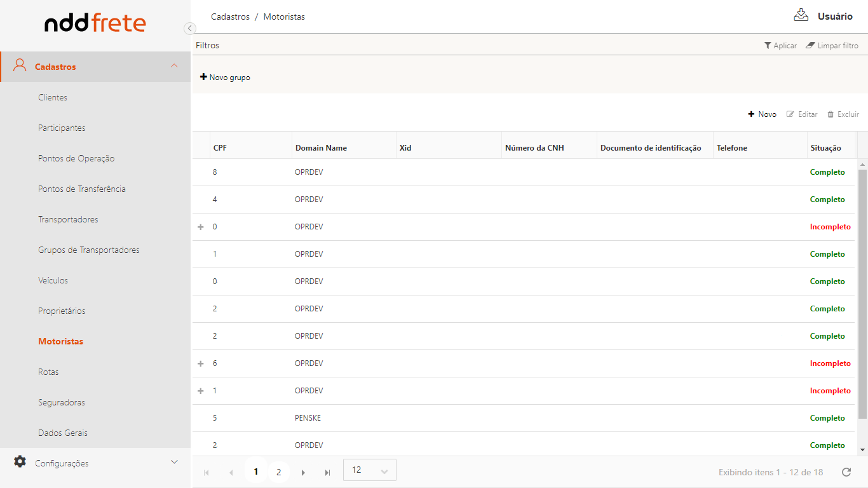This screenshot has height=488, width=868.
Task: Expand the first Incompleto row plus sign
Action: 201,227
